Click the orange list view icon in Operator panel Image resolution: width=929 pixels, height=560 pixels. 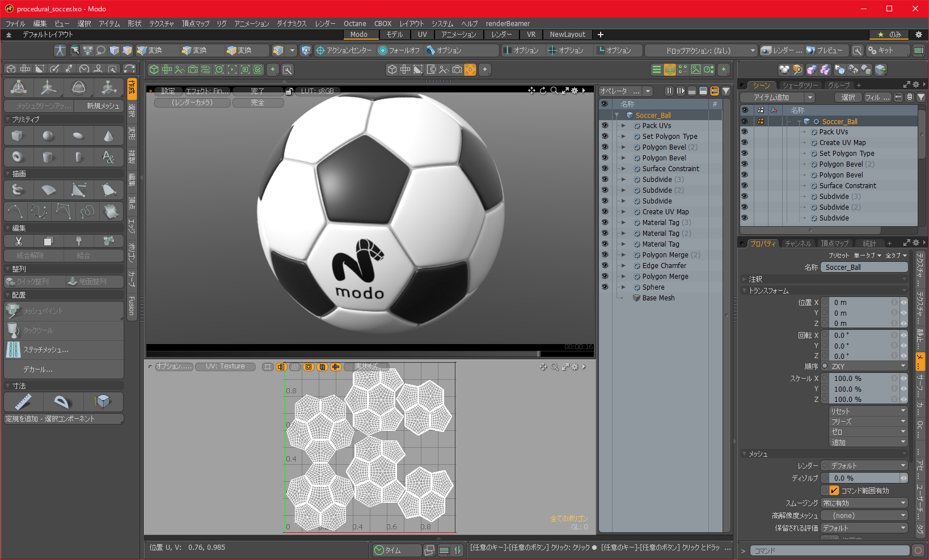tap(715, 91)
